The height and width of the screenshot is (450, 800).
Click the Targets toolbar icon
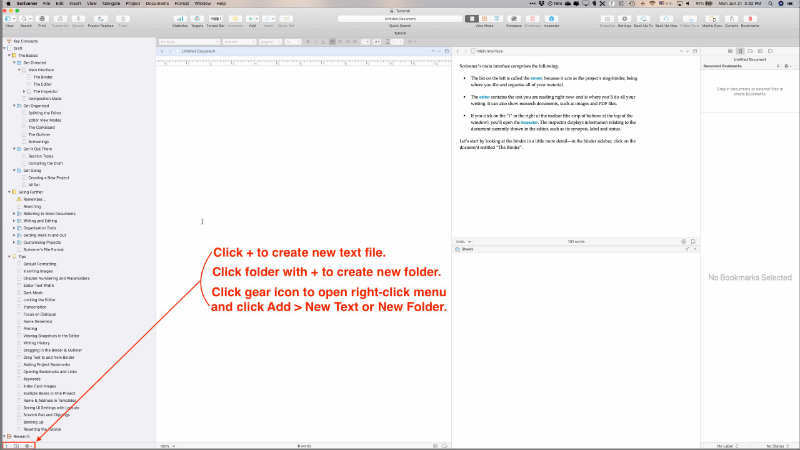[x=197, y=20]
